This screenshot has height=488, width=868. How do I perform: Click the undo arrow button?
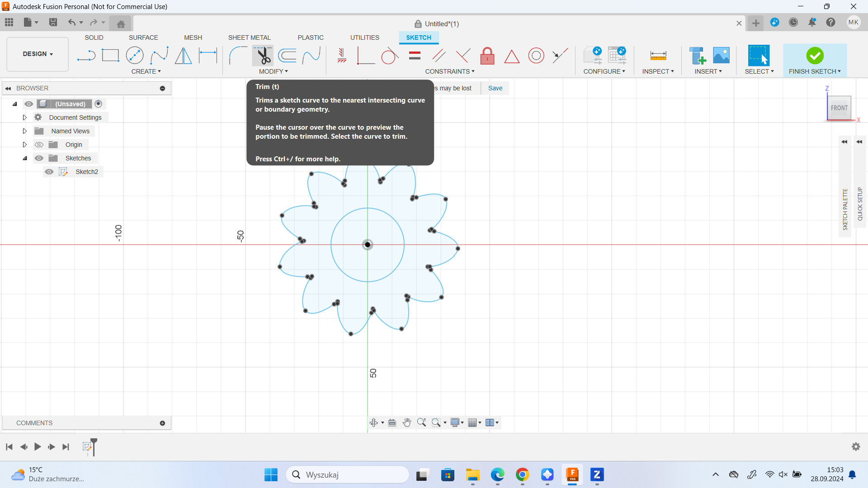[71, 22]
